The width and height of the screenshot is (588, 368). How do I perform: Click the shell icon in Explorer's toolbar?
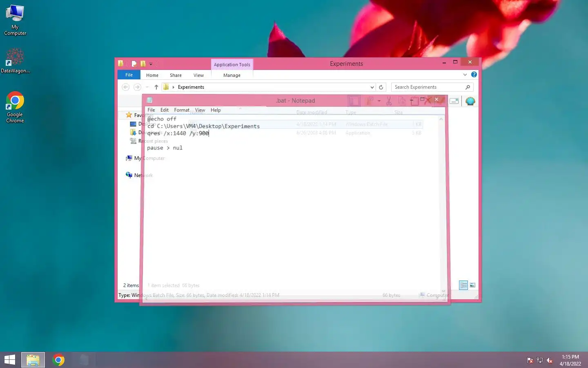(470, 101)
